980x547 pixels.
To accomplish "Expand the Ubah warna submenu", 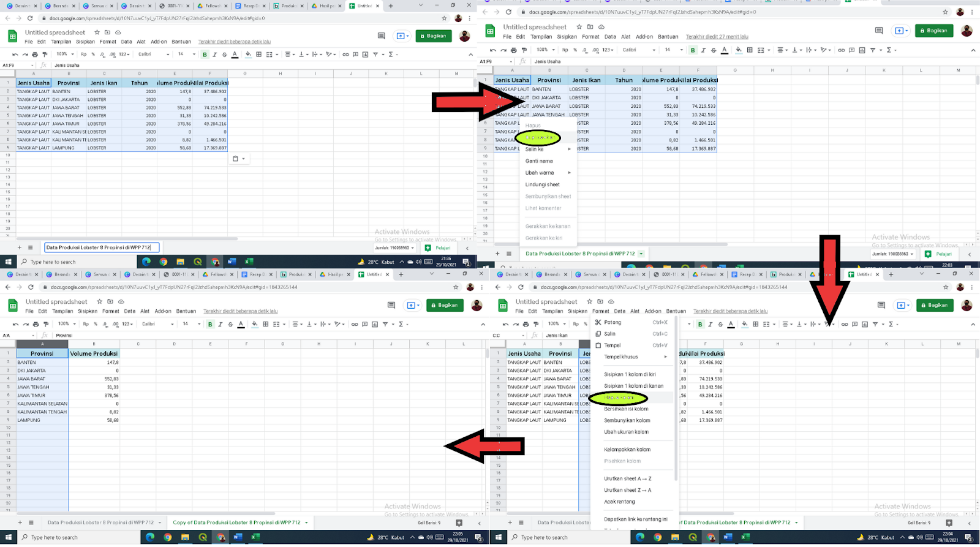I will pyautogui.click(x=569, y=173).
